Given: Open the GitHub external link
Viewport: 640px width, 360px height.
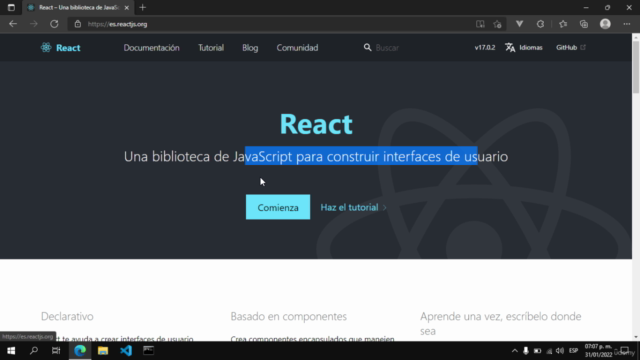Looking at the screenshot, I should pos(571,47).
